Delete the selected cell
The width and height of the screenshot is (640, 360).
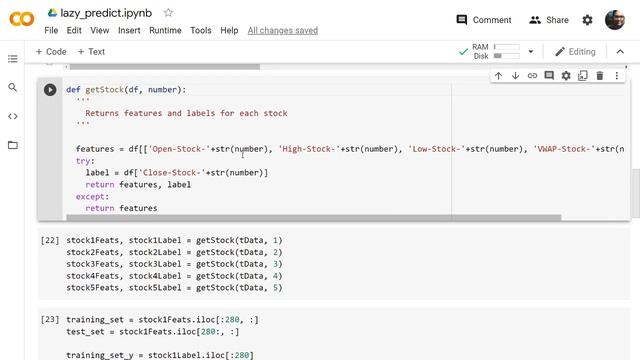click(x=600, y=76)
